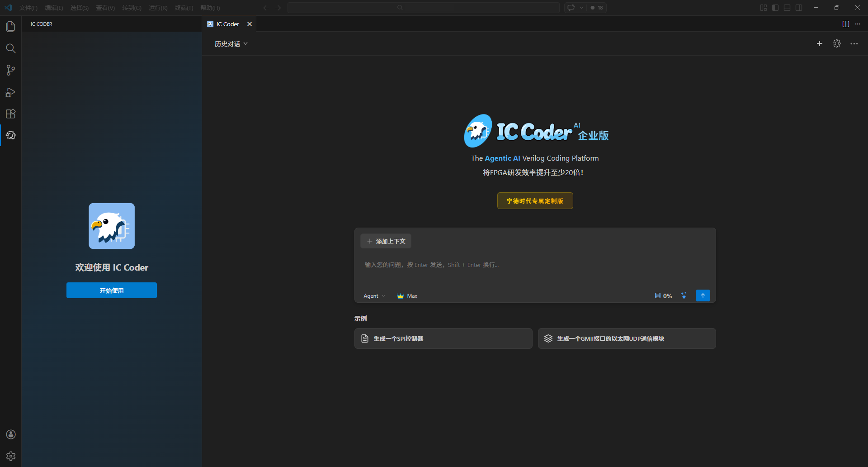868x467 pixels.
Task: Toggle the primary side bar visibility
Action: click(x=775, y=8)
